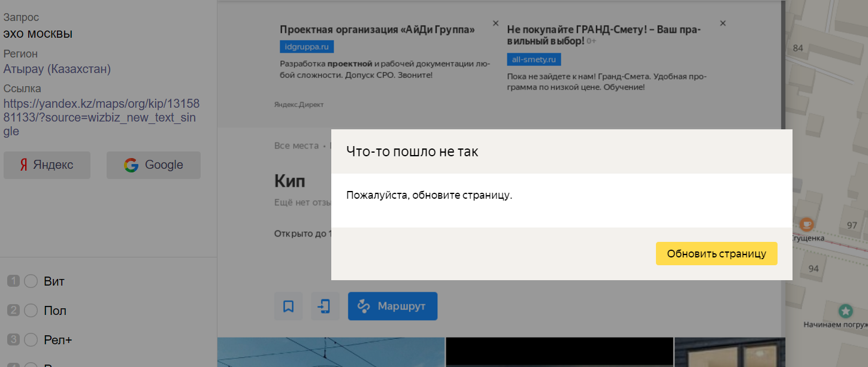Click the Кип organization title

pos(290,181)
